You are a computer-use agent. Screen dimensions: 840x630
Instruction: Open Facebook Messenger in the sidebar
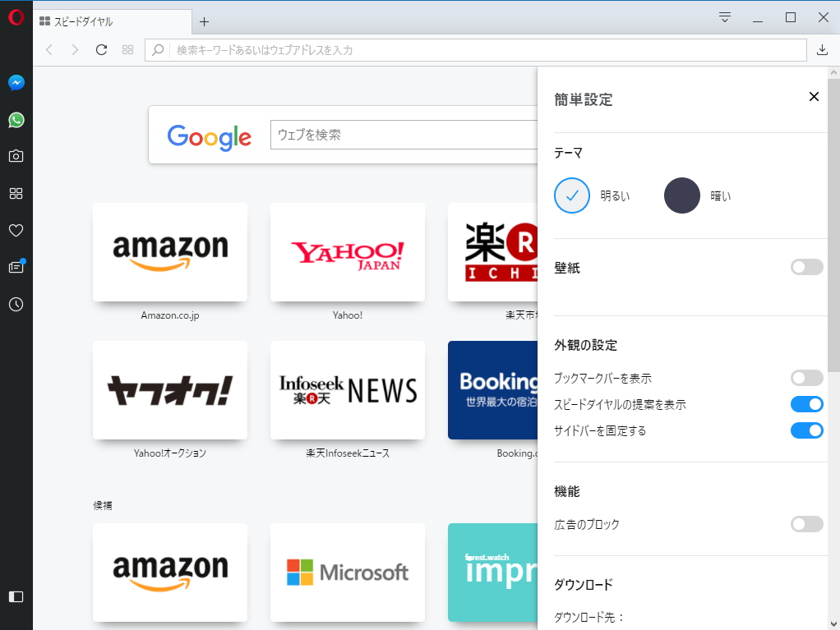16,82
